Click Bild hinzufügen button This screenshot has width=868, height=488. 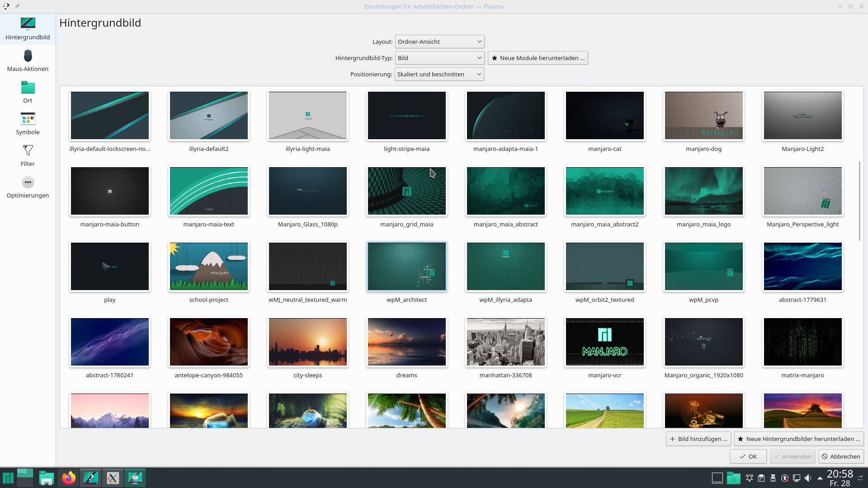698,439
